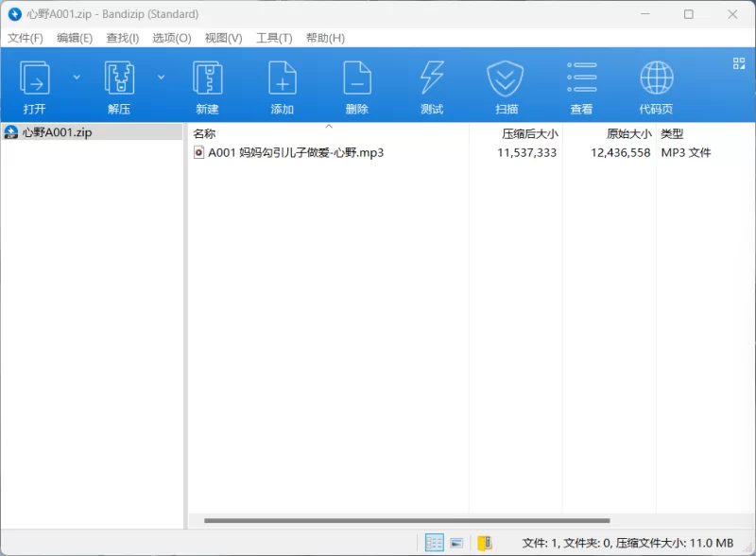Open the 帮助(H) menu
This screenshot has height=556, width=756.
pyautogui.click(x=325, y=38)
